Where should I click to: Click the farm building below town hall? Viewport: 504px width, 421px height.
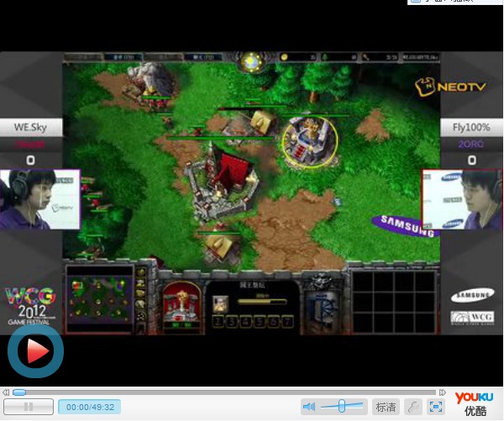tap(221, 247)
